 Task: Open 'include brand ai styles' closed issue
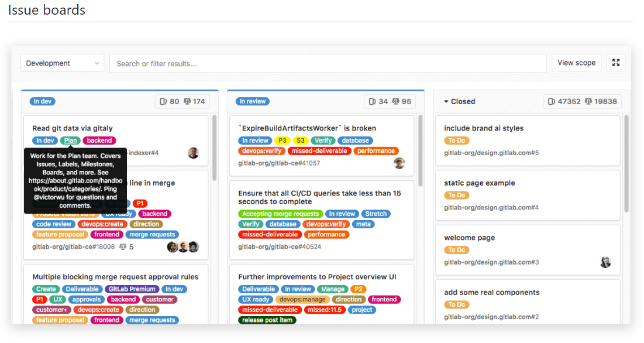[x=484, y=128]
